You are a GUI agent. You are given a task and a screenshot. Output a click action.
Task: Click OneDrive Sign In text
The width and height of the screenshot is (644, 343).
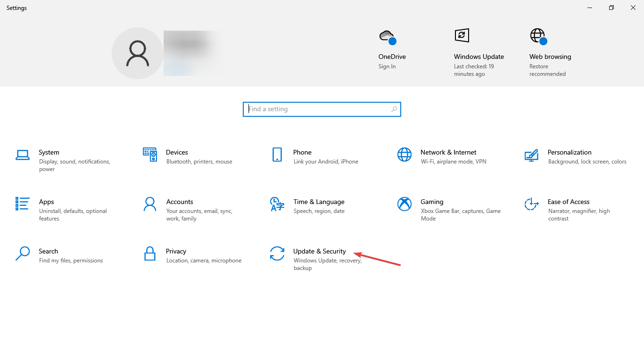[387, 66]
